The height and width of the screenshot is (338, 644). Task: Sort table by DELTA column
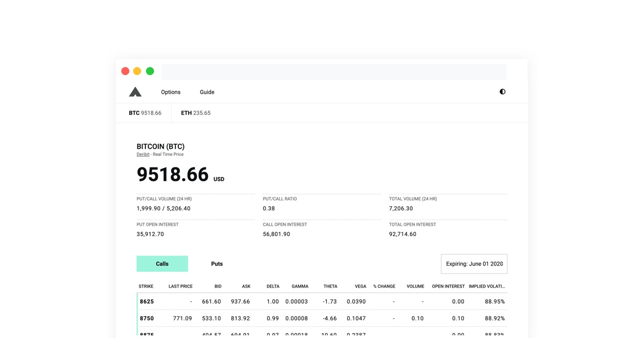click(273, 286)
